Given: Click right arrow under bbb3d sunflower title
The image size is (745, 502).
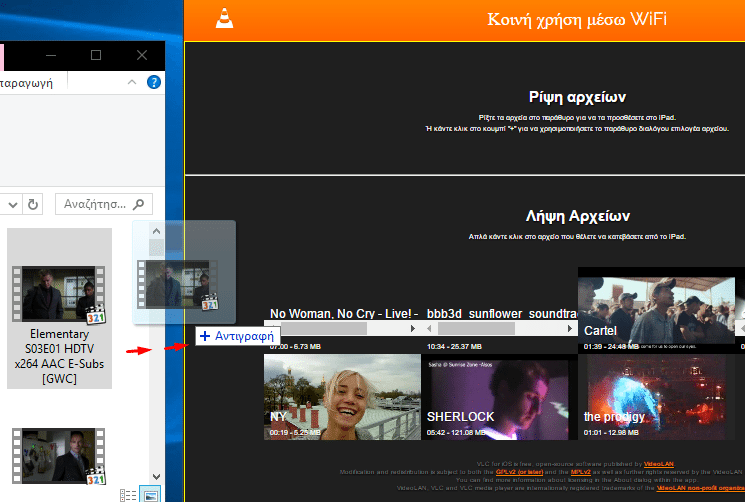Looking at the screenshot, I should (570, 328).
